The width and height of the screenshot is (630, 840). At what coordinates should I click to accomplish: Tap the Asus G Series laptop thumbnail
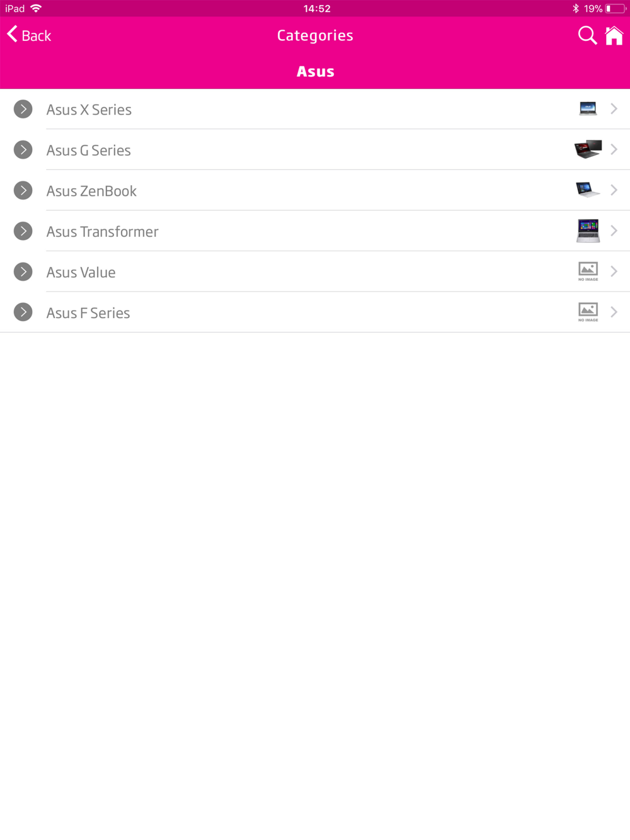tap(588, 149)
